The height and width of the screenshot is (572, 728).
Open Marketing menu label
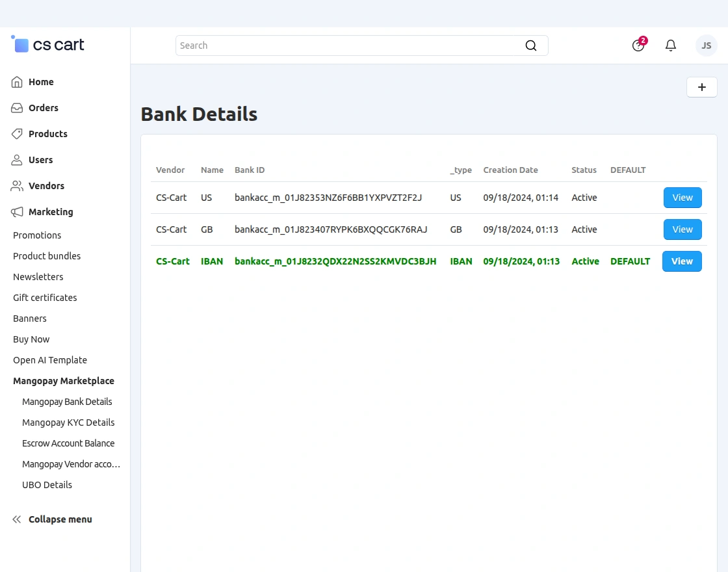pos(51,212)
